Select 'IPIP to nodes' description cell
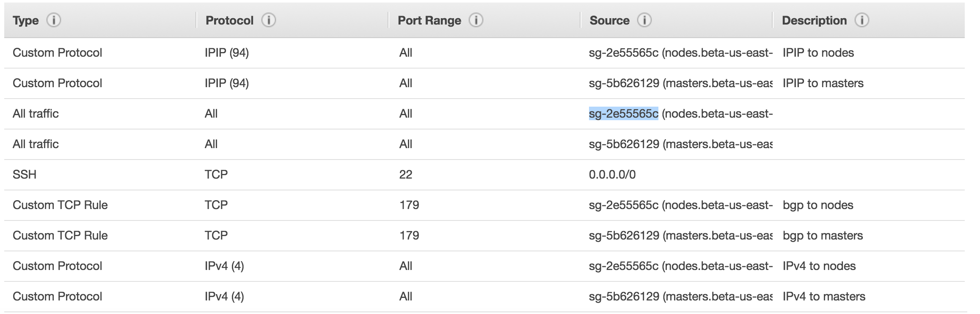 coord(818,52)
